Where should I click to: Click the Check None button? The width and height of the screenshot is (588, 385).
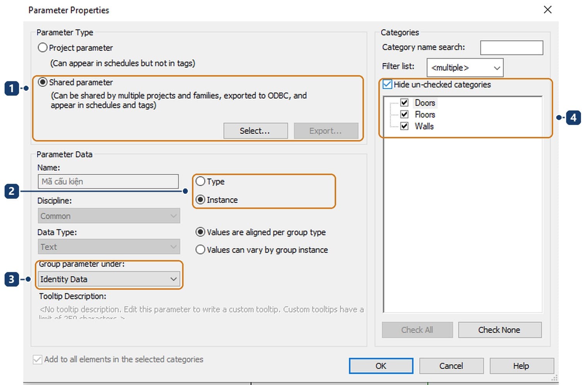tap(499, 330)
